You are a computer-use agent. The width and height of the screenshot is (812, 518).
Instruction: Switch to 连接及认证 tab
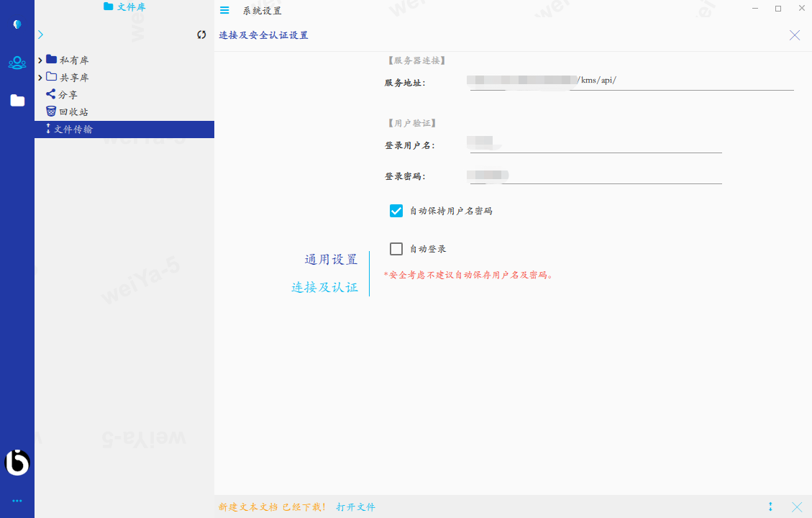click(324, 288)
